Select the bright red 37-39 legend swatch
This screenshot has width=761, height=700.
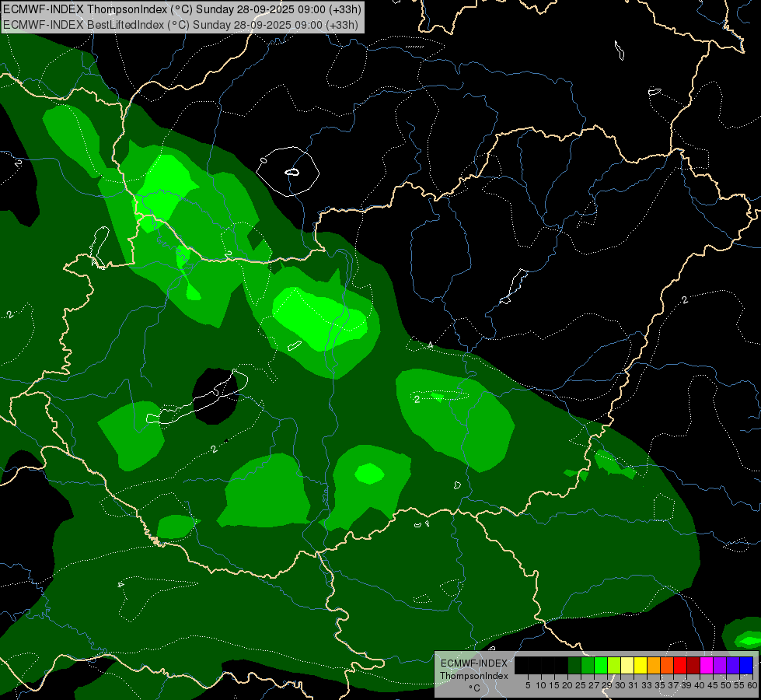680,665
